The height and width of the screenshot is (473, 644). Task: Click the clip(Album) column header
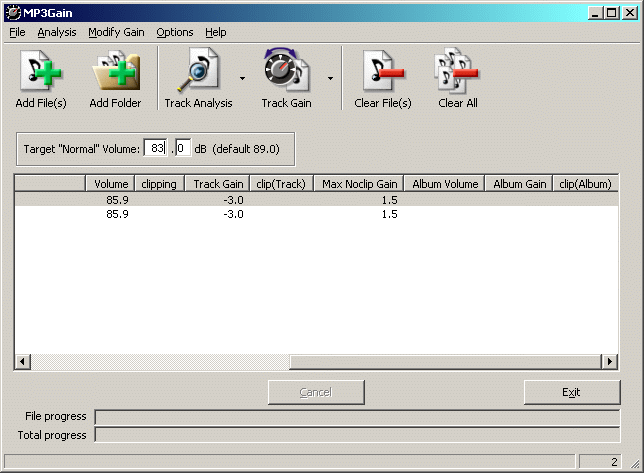pos(585,184)
